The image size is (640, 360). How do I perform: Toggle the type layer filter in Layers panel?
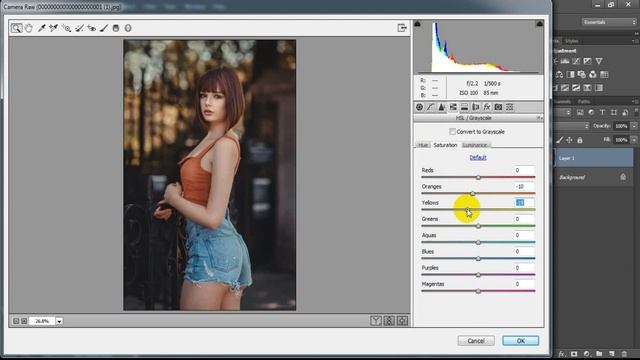tap(602, 112)
